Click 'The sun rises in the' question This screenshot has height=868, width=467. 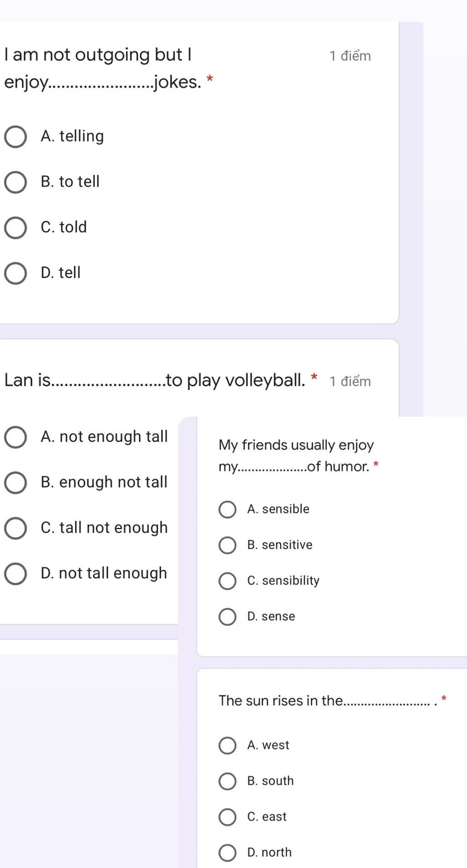(x=280, y=701)
